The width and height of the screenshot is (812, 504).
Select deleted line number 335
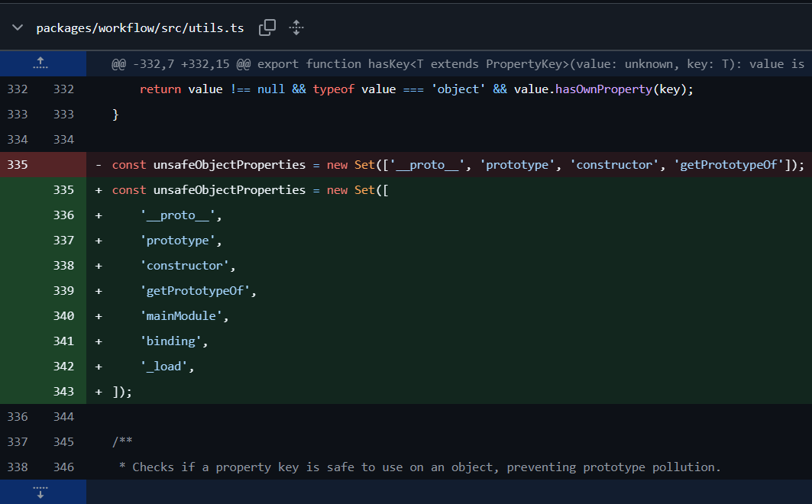[x=17, y=165]
